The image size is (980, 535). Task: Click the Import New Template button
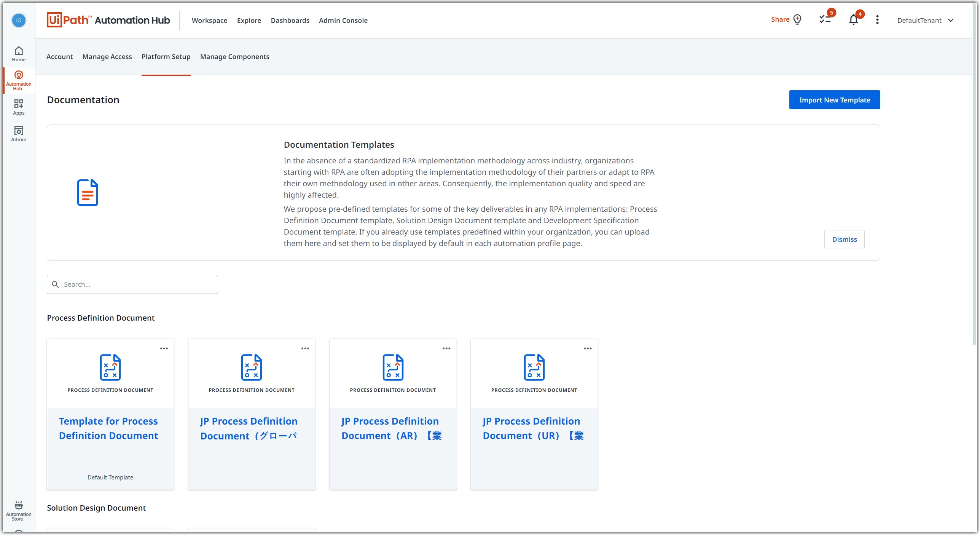click(x=834, y=100)
